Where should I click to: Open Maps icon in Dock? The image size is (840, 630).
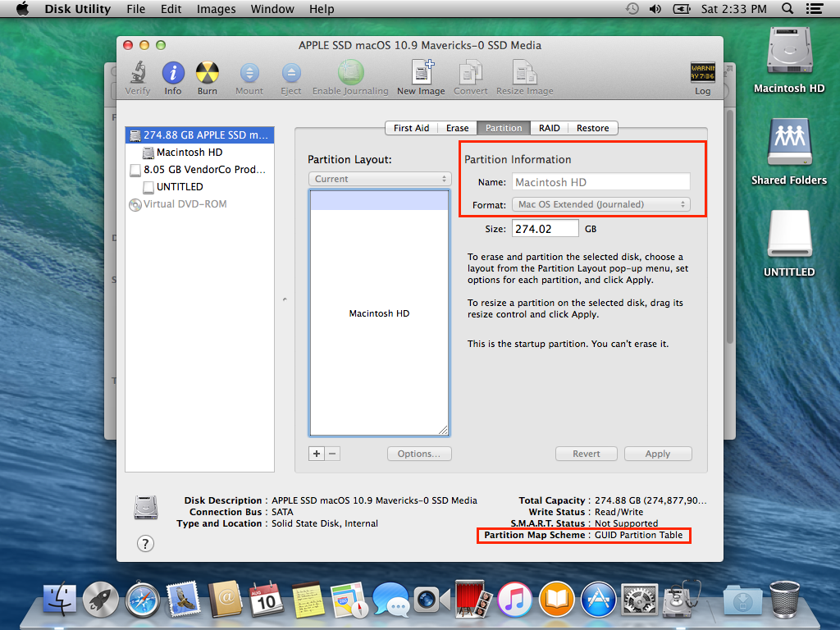point(349,600)
